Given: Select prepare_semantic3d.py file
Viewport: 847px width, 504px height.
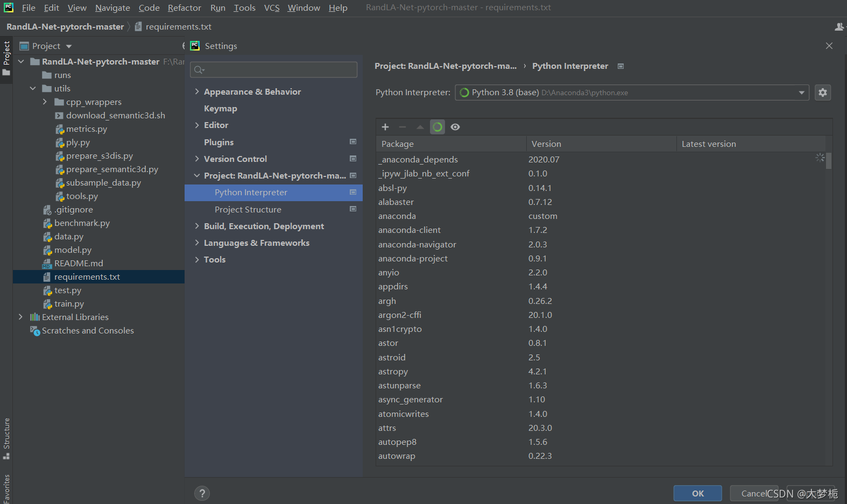Looking at the screenshot, I should point(112,169).
